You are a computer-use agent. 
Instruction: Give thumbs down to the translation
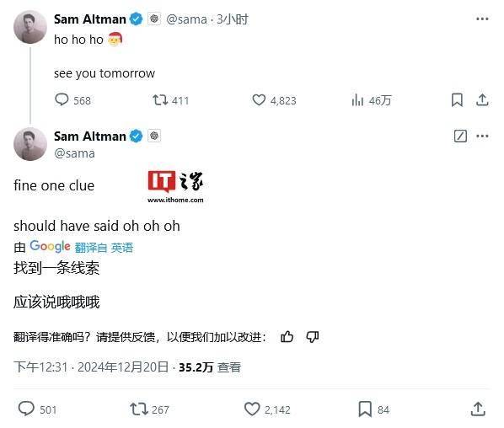coord(312,337)
